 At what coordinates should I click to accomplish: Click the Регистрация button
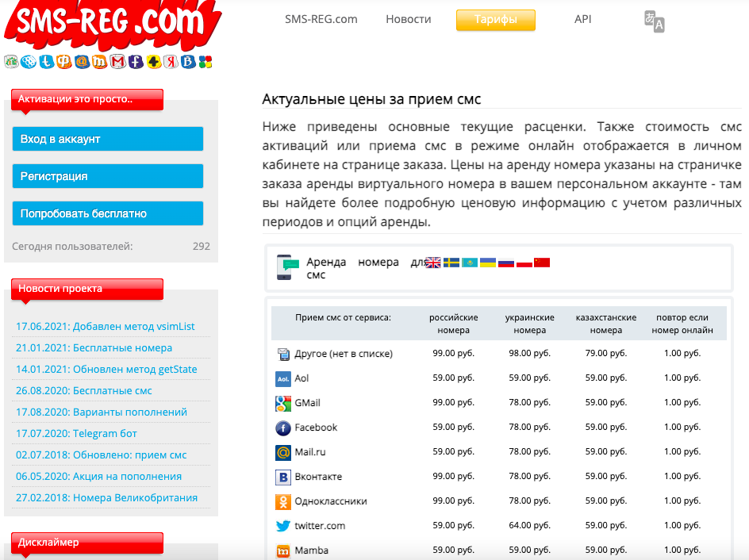(x=108, y=176)
